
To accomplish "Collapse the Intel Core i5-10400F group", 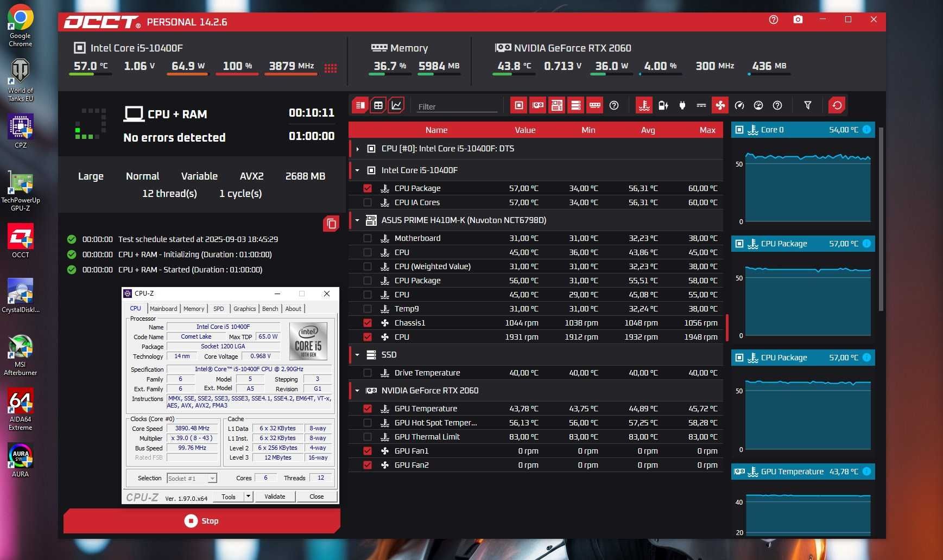I will 357,170.
